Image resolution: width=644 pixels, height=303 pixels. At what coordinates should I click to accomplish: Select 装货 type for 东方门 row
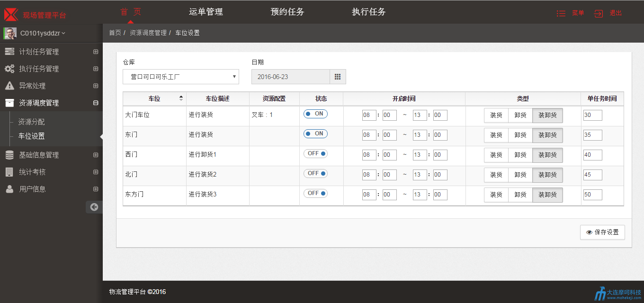pos(496,195)
